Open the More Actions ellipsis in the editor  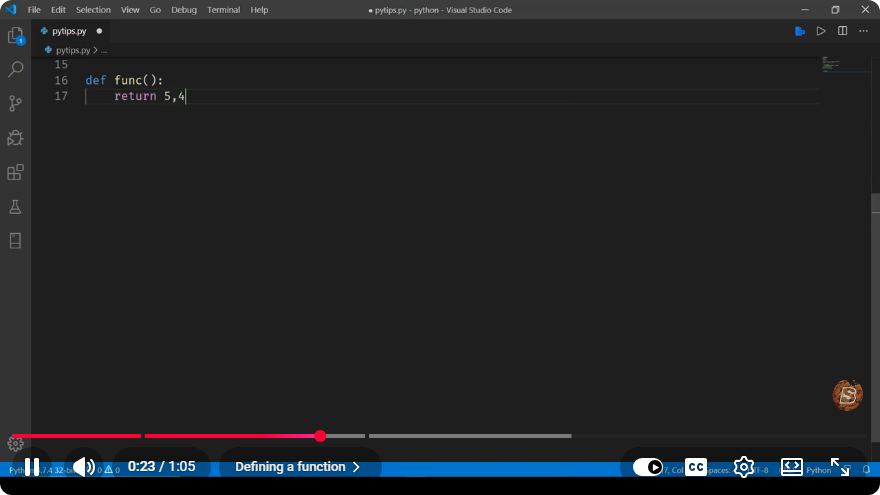tap(864, 31)
